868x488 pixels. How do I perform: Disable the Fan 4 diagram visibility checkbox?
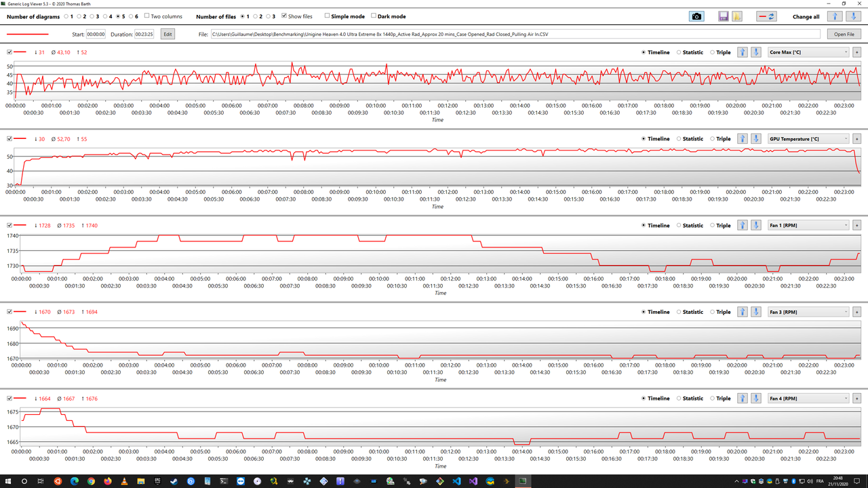click(9, 398)
